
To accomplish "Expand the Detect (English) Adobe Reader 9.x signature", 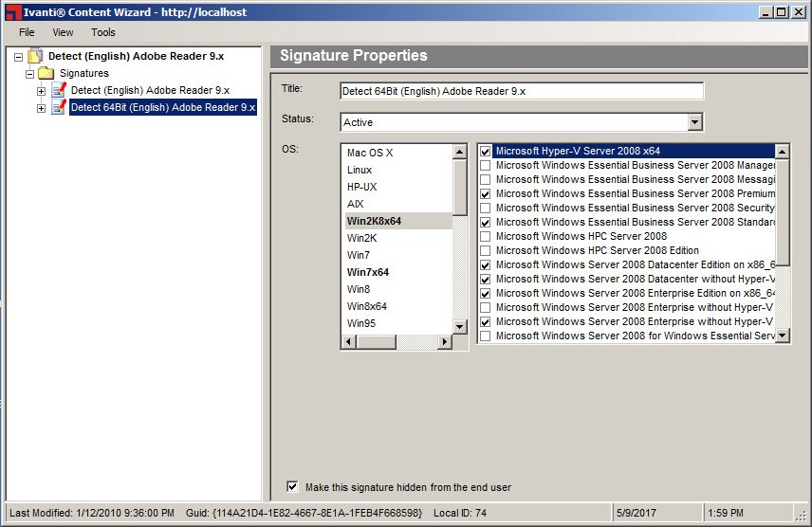I will (x=42, y=91).
